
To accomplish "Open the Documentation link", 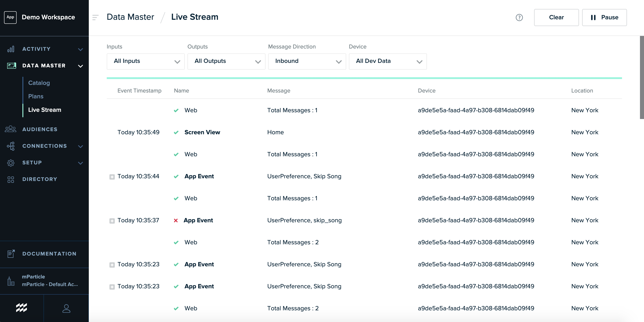I will coord(49,254).
